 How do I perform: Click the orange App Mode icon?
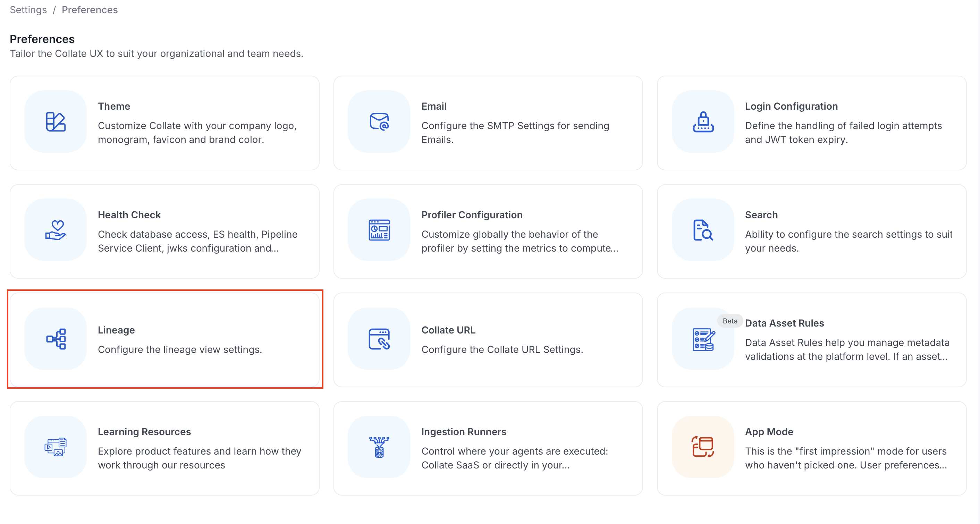pos(703,447)
